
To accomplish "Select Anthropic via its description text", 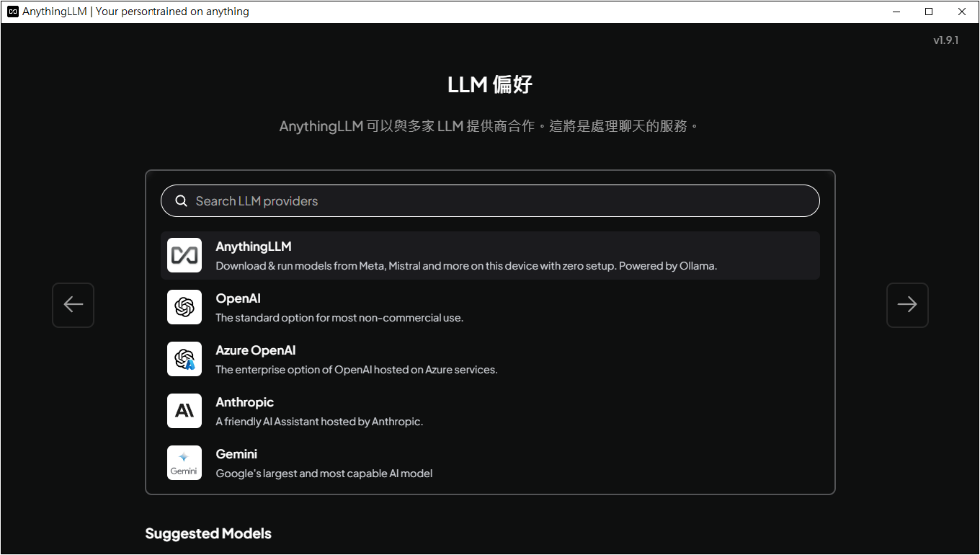I will 319,422.
